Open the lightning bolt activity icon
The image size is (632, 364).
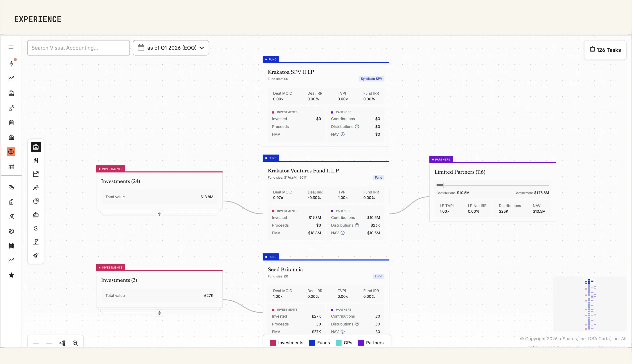point(11,64)
